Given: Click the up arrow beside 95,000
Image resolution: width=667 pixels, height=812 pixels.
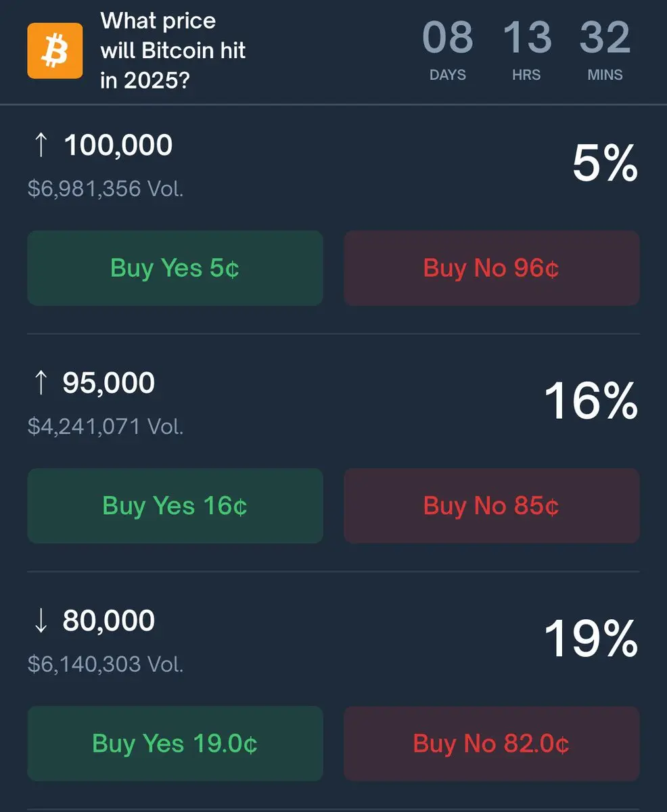Looking at the screenshot, I should [41, 383].
